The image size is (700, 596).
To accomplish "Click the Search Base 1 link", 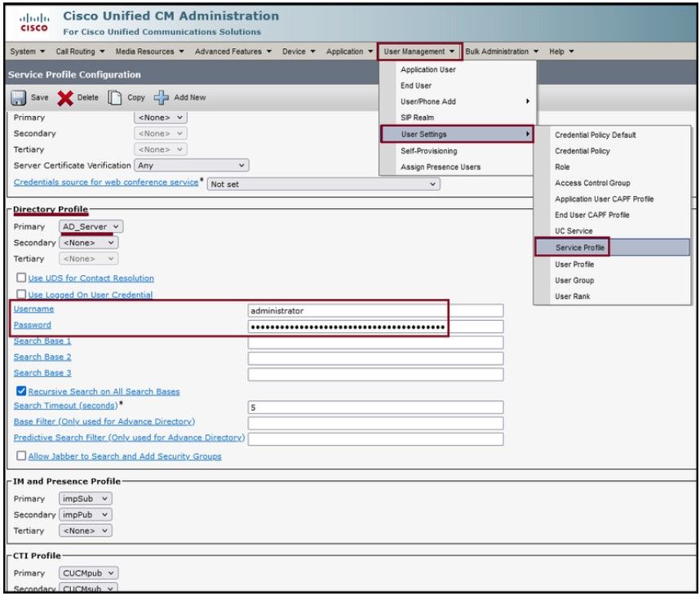I will point(42,341).
